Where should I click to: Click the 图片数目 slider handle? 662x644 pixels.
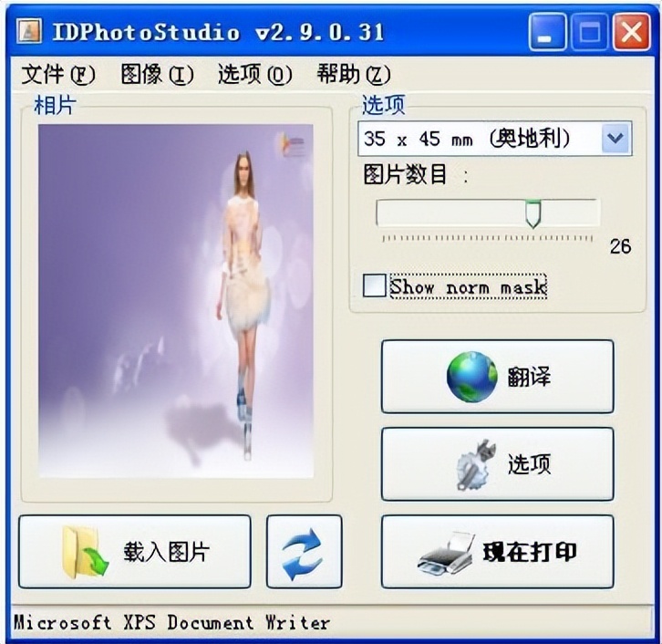[533, 213]
